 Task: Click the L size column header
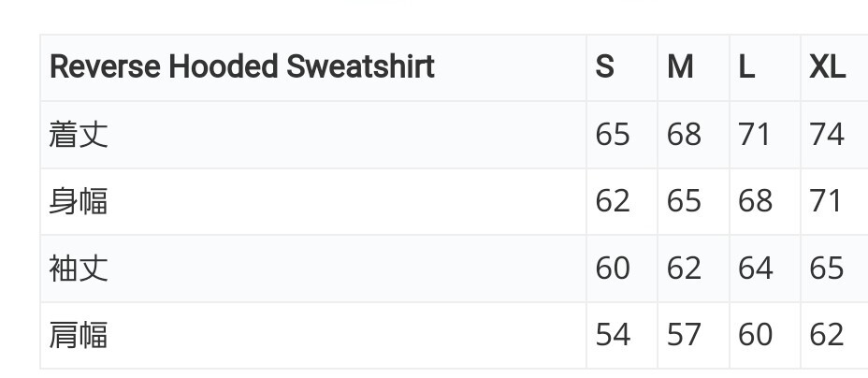point(746,67)
